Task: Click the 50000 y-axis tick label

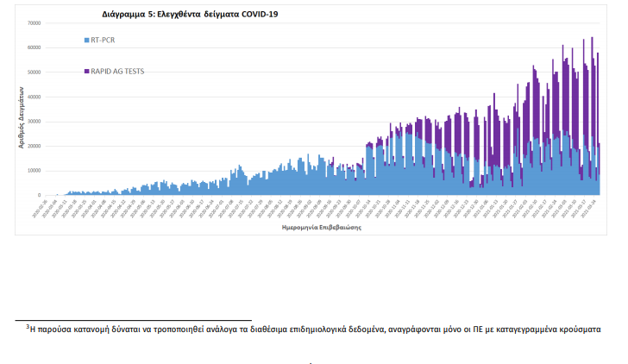Action: click(x=34, y=72)
